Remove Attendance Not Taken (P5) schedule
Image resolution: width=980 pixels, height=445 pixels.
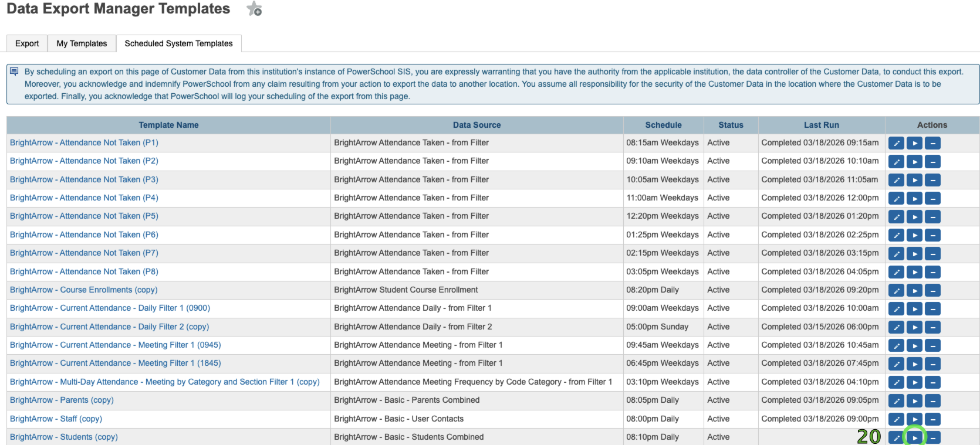tap(932, 217)
